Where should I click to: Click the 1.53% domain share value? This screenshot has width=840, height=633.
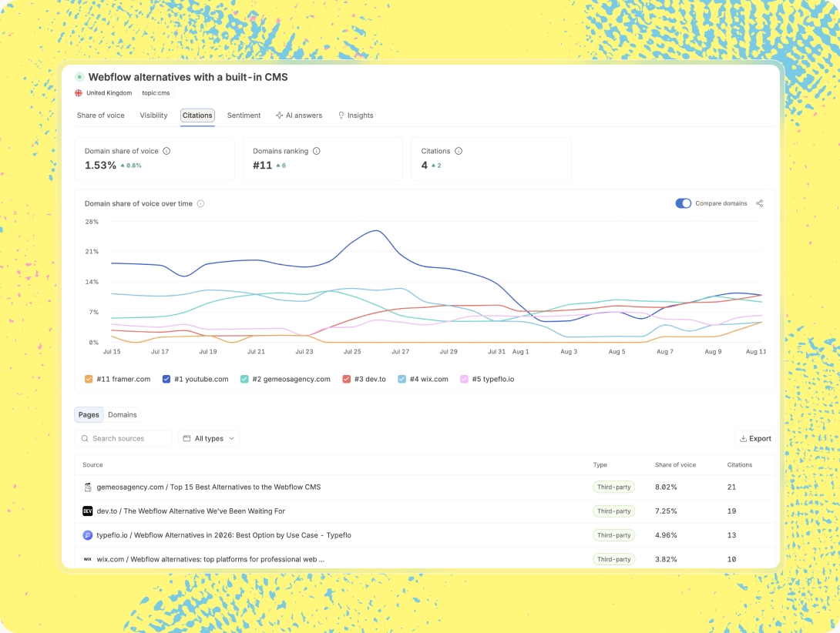pyautogui.click(x=101, y=165)
